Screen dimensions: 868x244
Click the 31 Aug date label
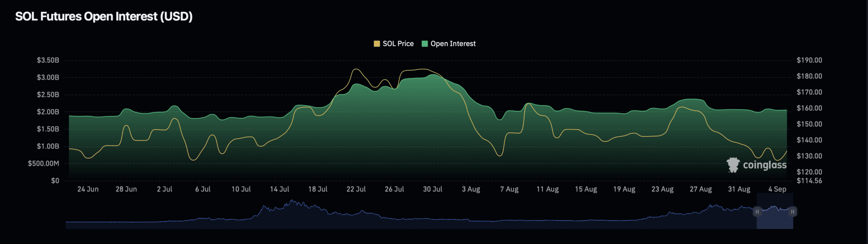[x=739, y=189]
